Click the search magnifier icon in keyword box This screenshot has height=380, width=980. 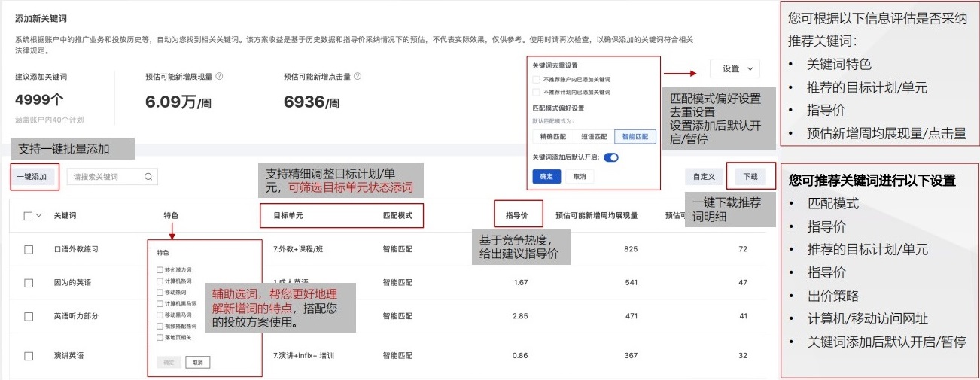coord(148,177)
